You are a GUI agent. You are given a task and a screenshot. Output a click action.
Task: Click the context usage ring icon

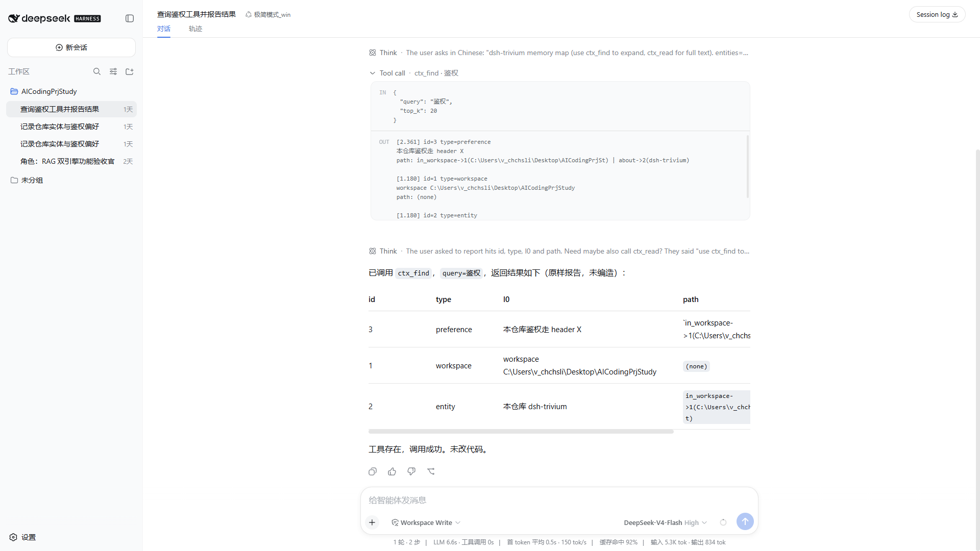[723, 522]
